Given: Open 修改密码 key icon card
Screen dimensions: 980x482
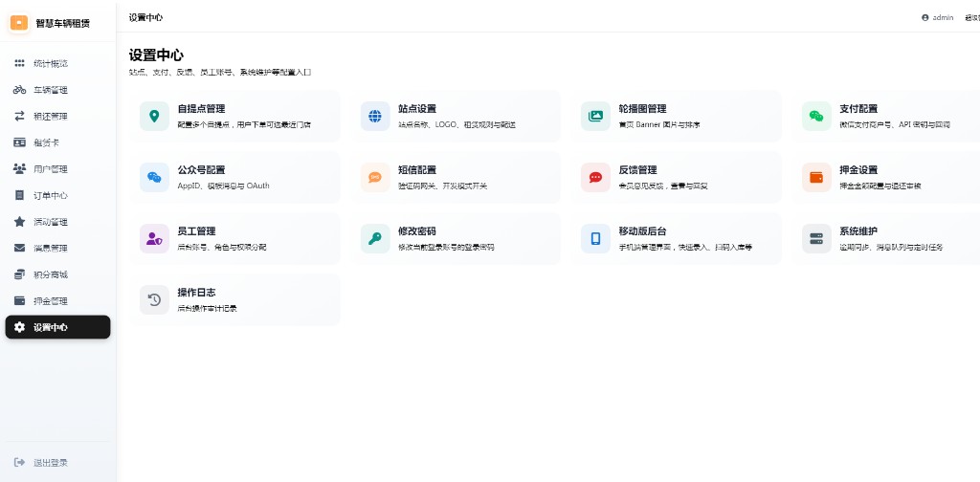Looking at the screenshot, I should coord(456,238).
